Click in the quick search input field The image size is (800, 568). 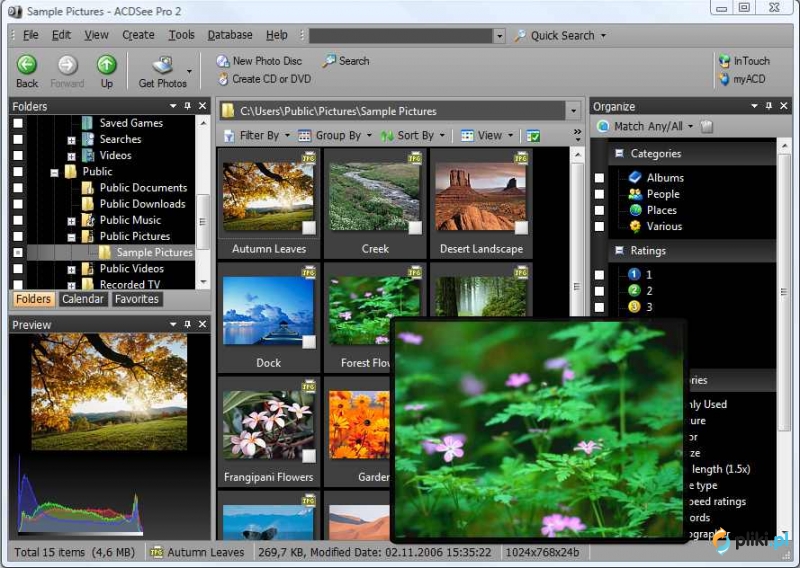(x=401, y=36)
